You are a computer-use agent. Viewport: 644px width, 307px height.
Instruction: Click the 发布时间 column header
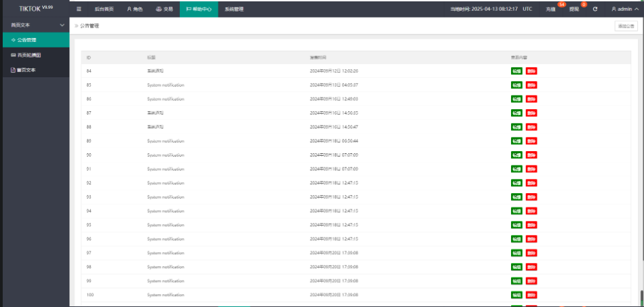pos(318,58)
